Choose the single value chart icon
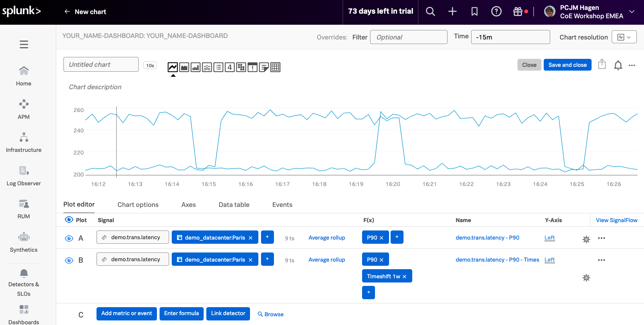 (x=230, y=68)
